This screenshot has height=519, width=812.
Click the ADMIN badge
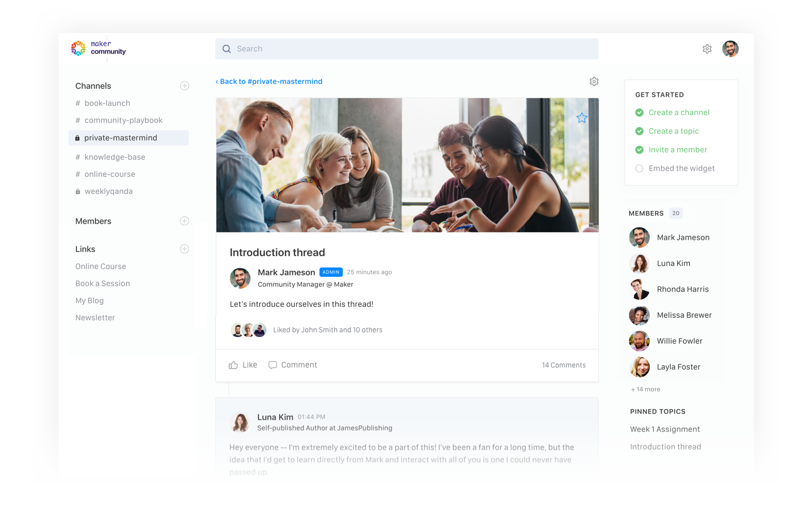click(331, 272)
